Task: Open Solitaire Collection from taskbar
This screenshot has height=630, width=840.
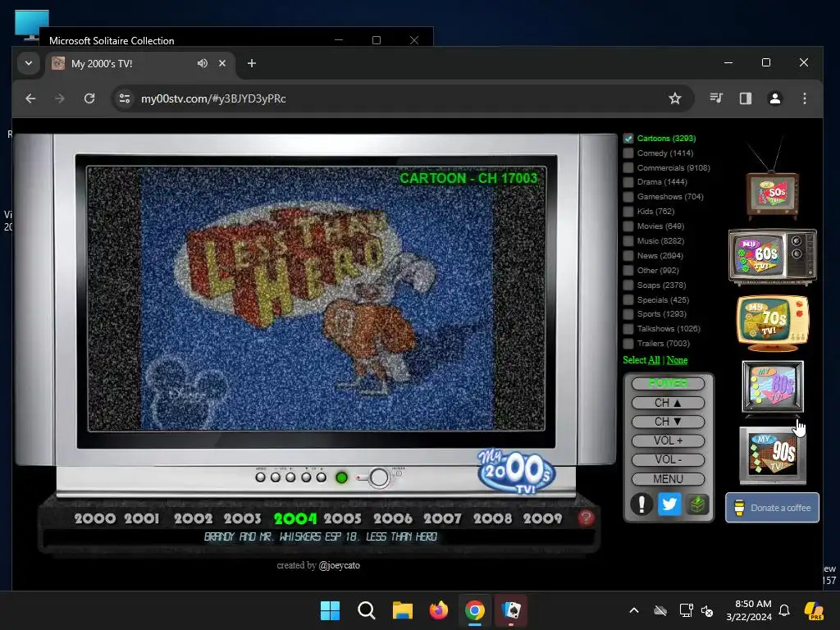Action: (x=511, y=610)
